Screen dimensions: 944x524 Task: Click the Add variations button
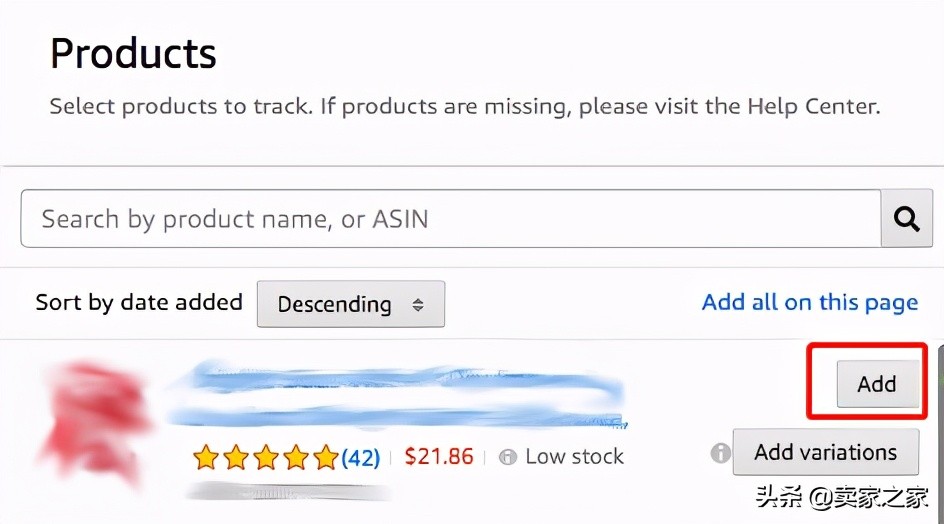click(825, 452)
